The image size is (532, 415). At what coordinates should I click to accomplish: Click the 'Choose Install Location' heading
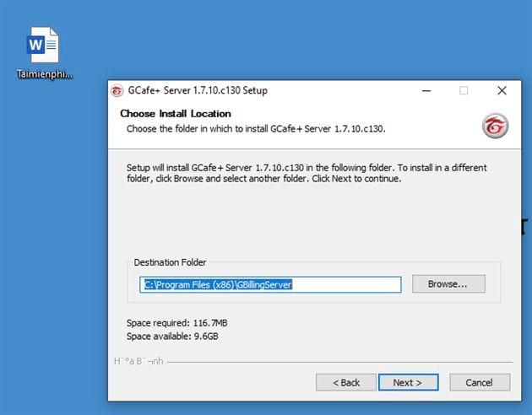tap(176, 113)
